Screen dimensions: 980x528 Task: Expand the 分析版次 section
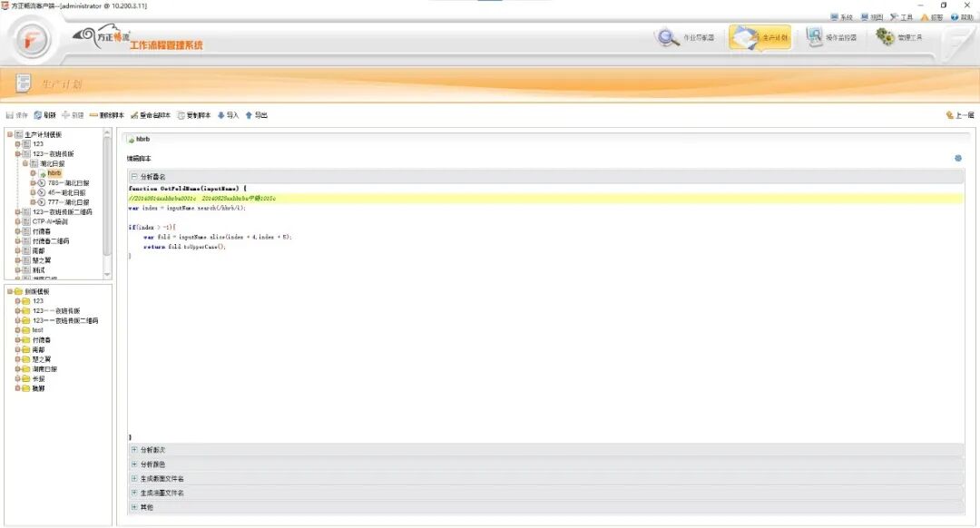(x=134, y=450)
